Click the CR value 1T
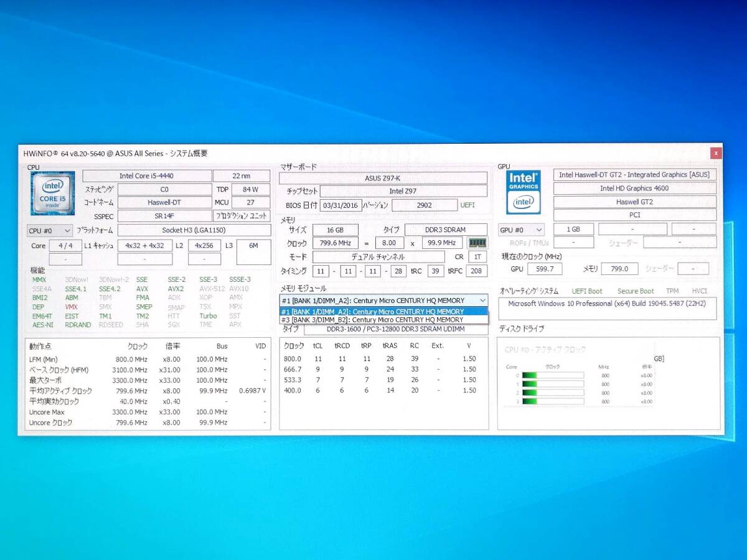This screenshot has height=560, width=747. point(477,257)
